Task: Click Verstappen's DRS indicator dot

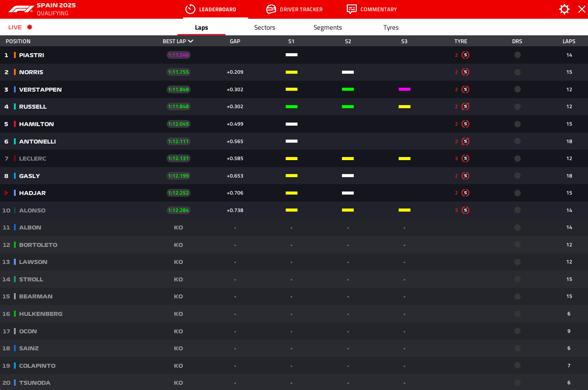Action: (517, 89)
